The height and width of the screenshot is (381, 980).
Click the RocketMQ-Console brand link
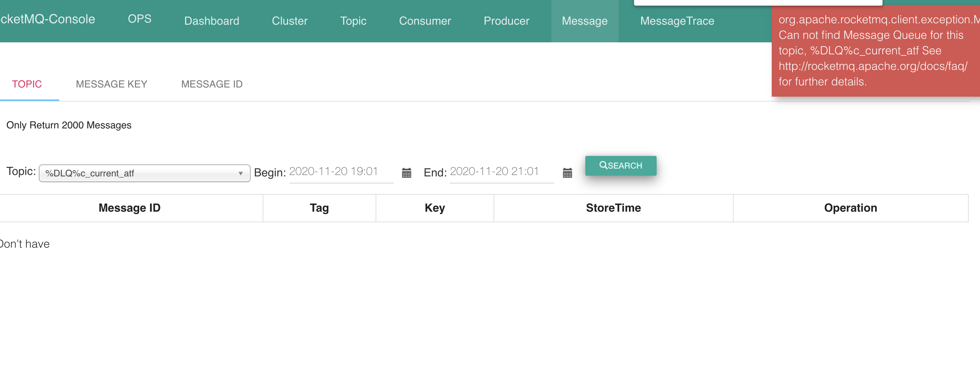(48, 19)
